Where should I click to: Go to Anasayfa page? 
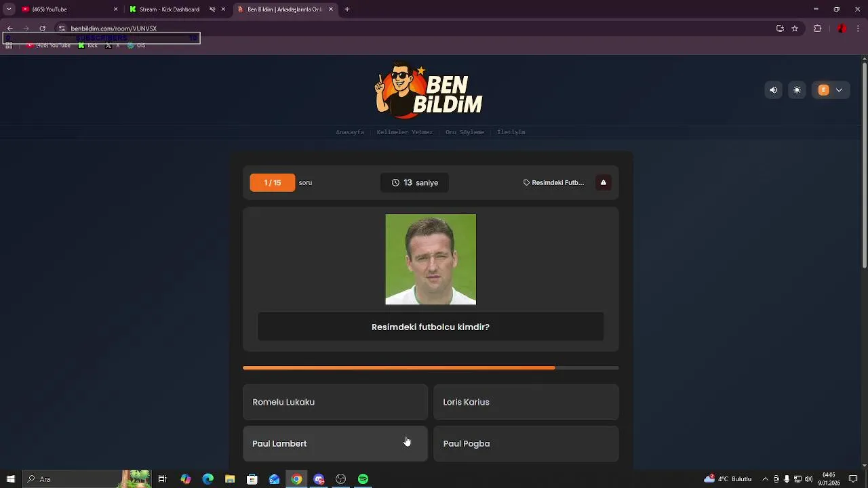[x=350, y=132]
